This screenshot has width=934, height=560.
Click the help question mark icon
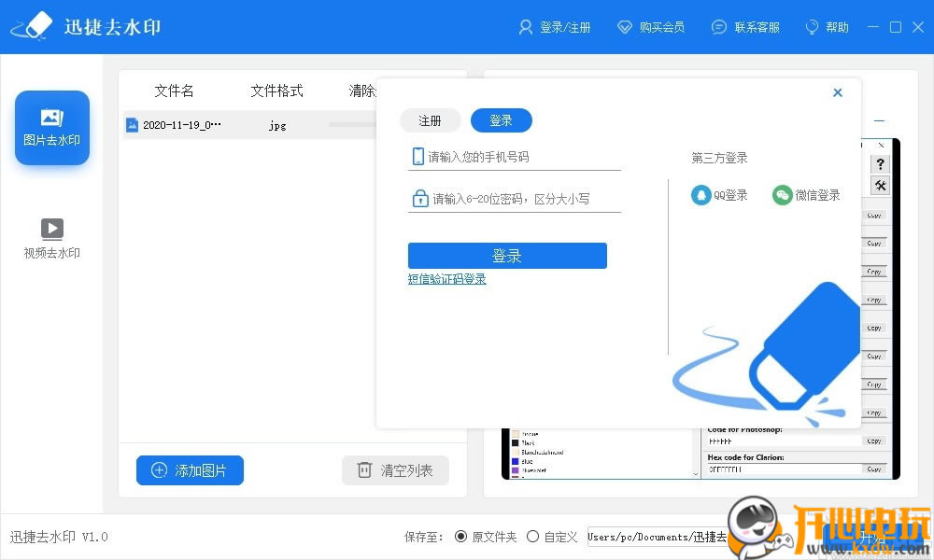click(x=879, y=163)
